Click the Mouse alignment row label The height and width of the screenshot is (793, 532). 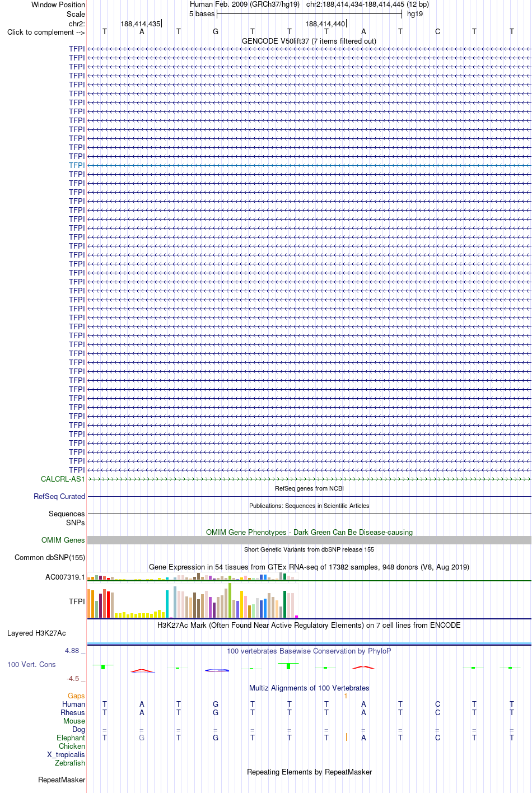tap(74, 721)
